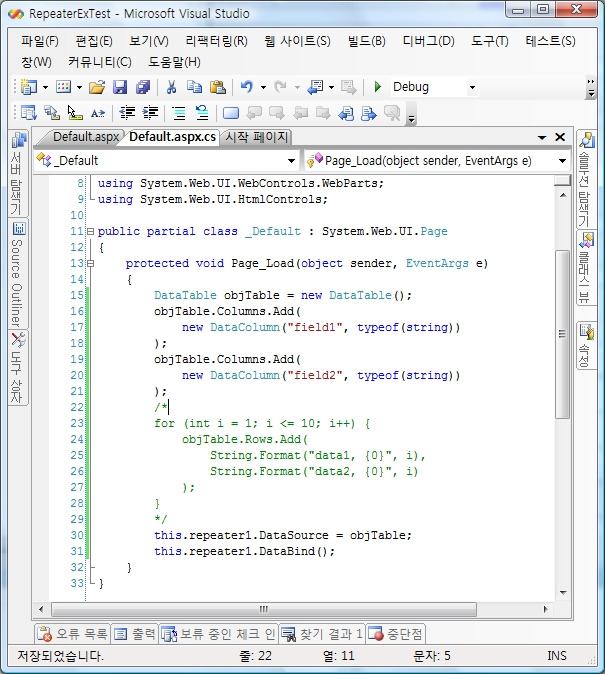Screen dimensions: 605x674
Task: Open the Debug configuration dropdown
Action: coord(472,88)
